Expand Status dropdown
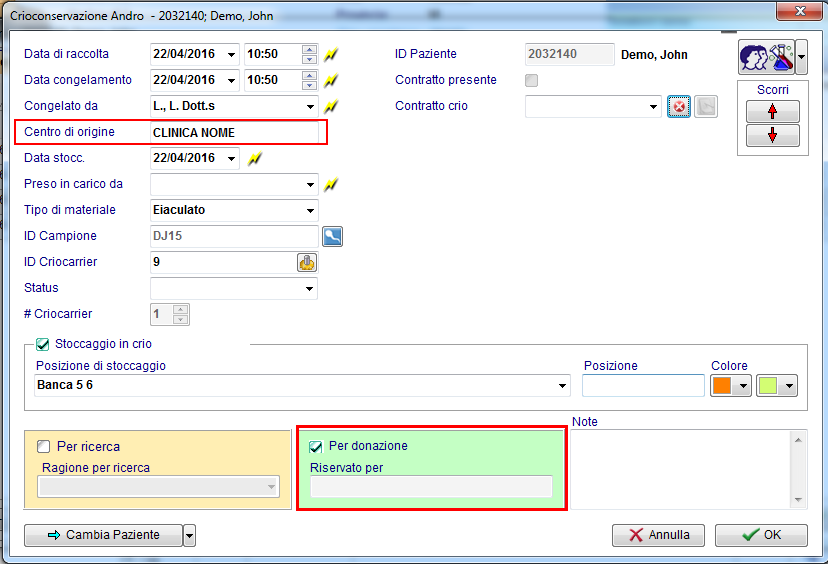828x564 pixels. point(310,288)
